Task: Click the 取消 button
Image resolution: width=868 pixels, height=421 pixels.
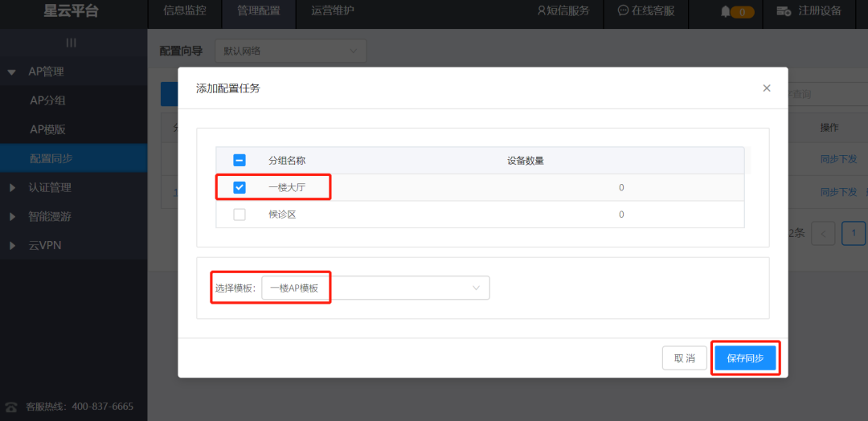Action: point(684,358)
